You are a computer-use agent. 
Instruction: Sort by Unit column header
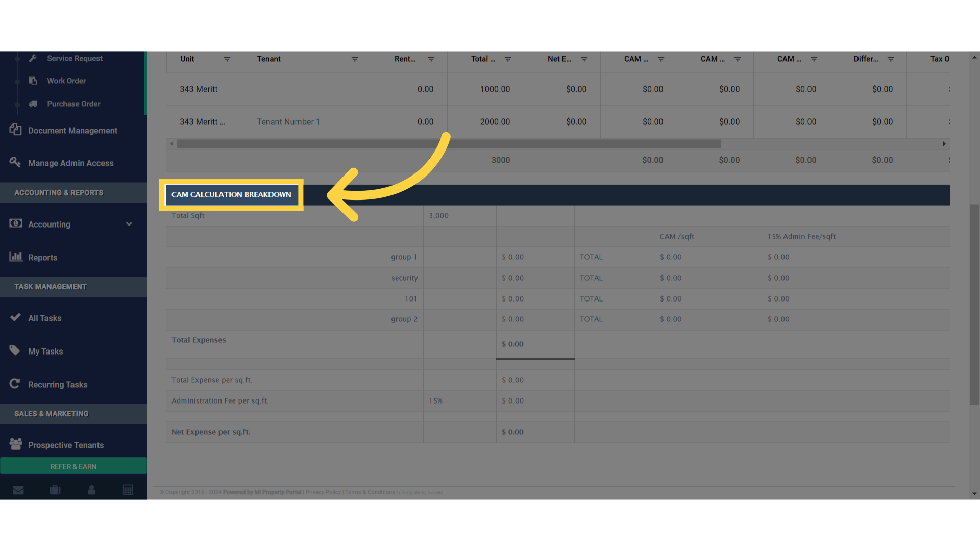pyautogui.click(x=187, y=59)
